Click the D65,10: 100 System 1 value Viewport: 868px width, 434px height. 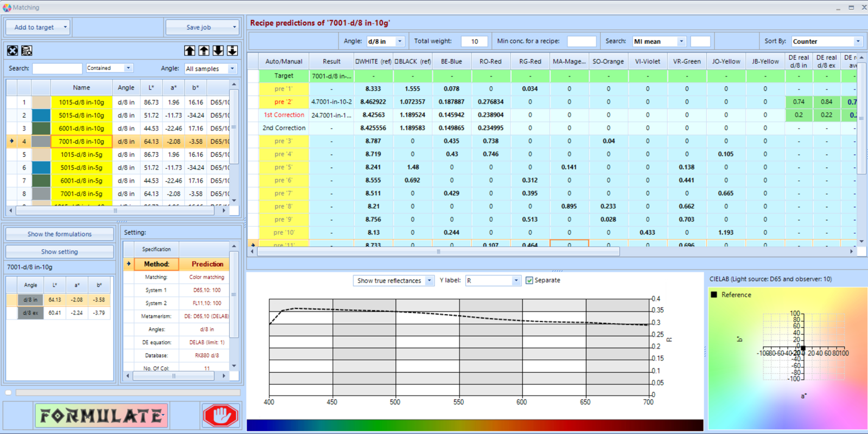[x=206, y=290]
